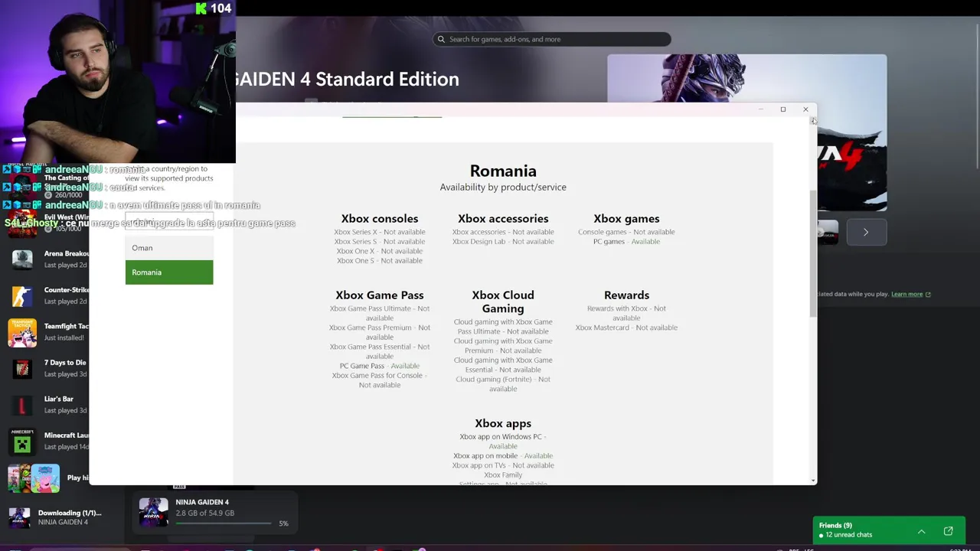Click the Xbox Cloud Gaming heading
Image resolution: width=980 pixels, height=551 pixels.
point(503,302)
